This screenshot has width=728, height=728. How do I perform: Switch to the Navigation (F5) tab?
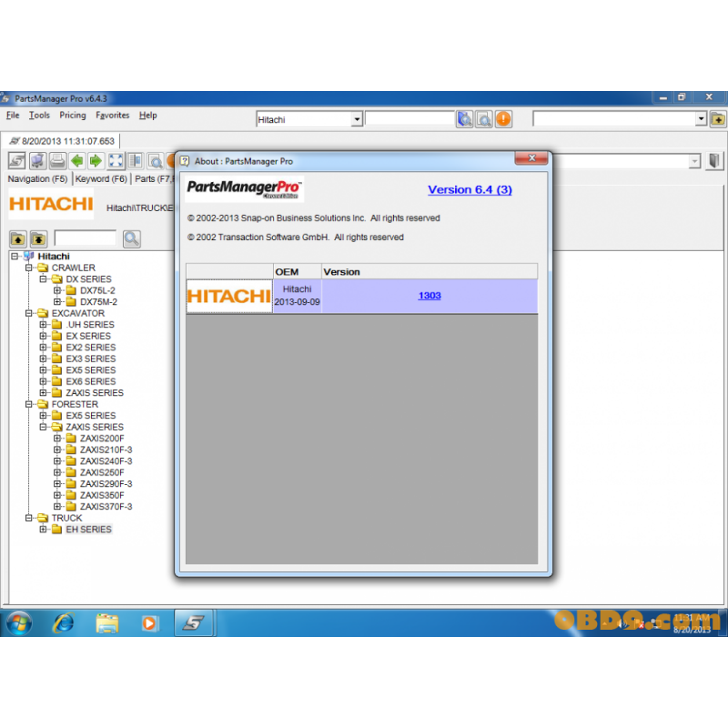pyautogui.click(x=37, y=178)
